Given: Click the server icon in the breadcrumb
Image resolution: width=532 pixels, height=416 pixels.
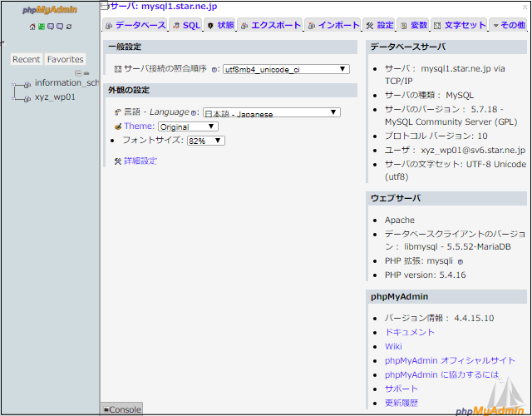Looking at the screenshot, I should point(105,6).
